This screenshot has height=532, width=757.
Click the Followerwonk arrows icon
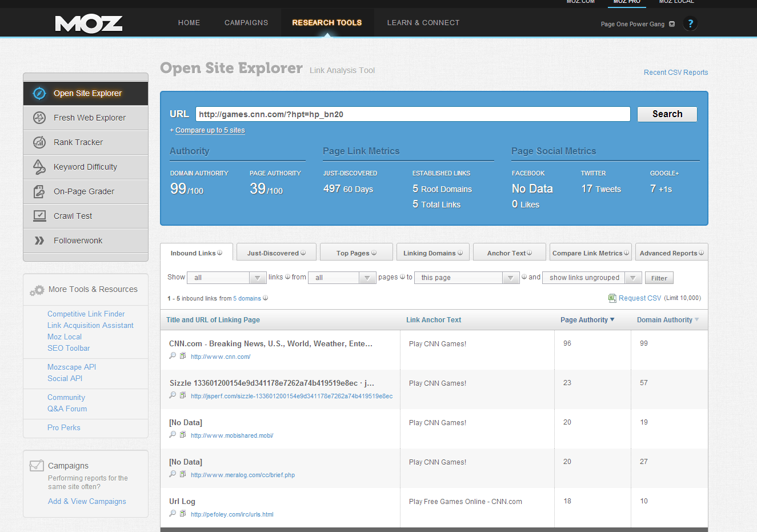(x=39, y=241)
